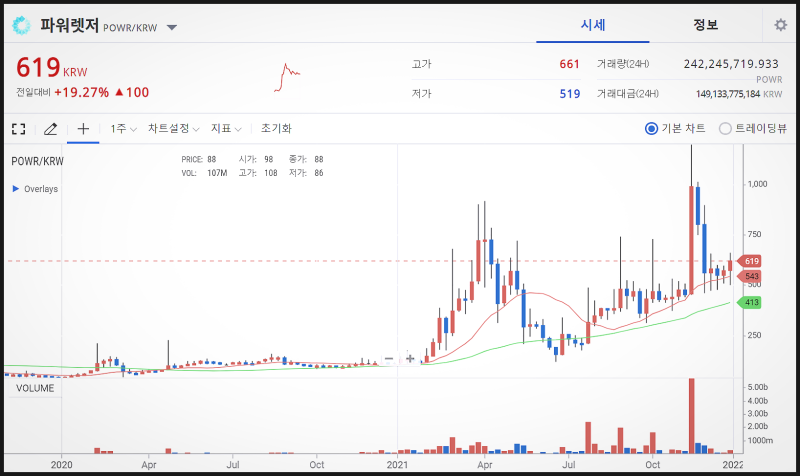This screenshot has width=800, height=476.
Task: Click the 619 current price tag
Action: 749,261
